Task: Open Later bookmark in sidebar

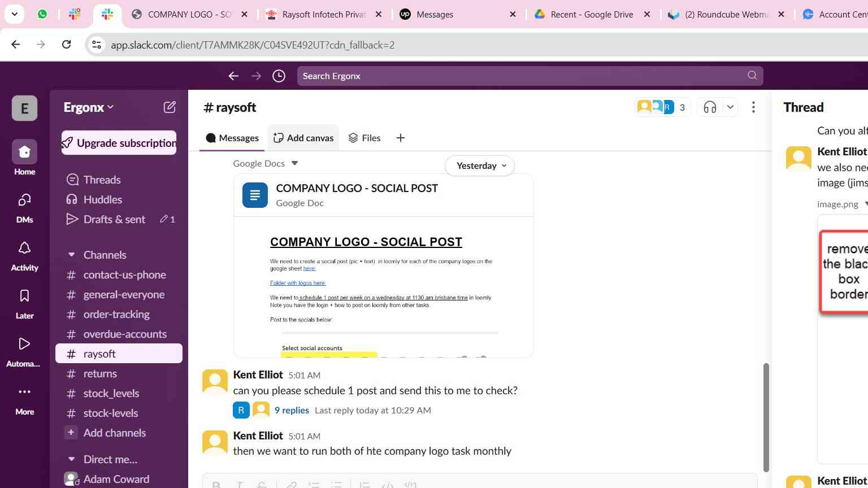Action: coord(24,303)
